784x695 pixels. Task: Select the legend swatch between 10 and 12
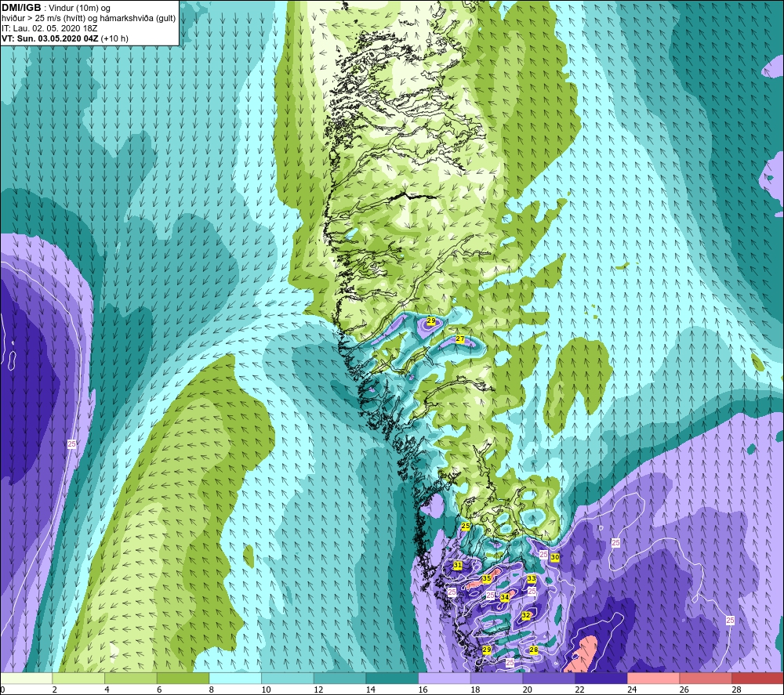288,679
